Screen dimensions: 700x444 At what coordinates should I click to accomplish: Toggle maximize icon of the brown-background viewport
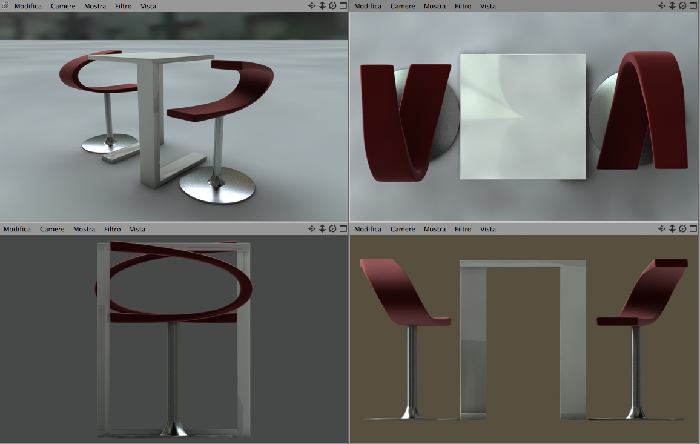click(693, 228)
